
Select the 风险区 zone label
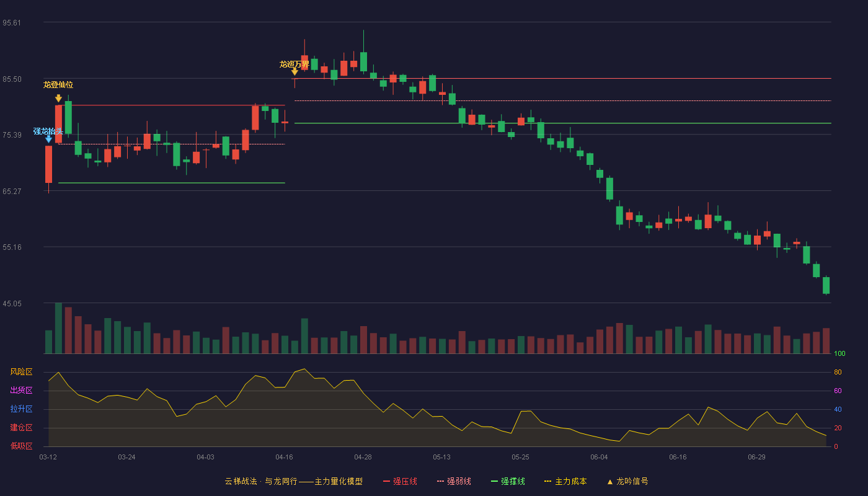point(21,372)
